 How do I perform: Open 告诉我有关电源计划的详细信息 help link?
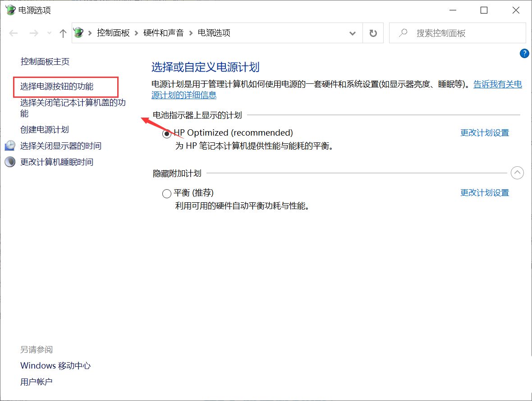point(497,84)
